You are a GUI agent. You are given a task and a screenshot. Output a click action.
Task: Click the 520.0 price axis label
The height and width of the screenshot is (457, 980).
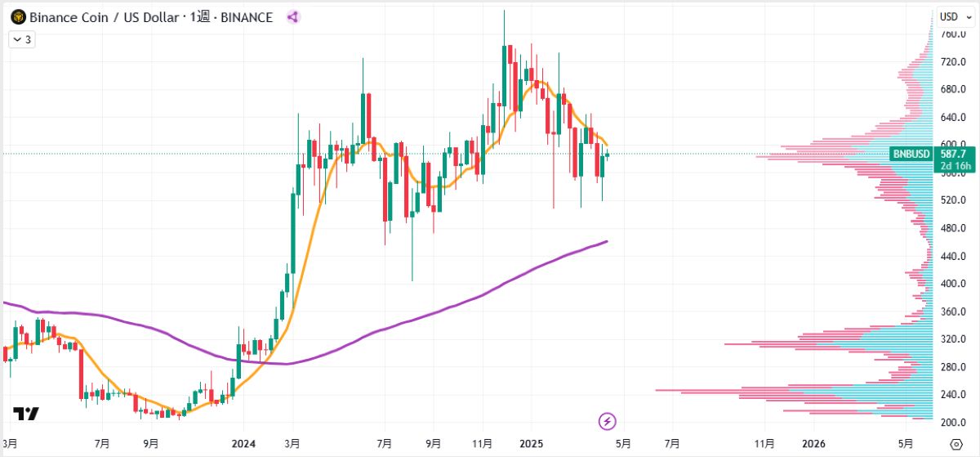click(953, 200)
